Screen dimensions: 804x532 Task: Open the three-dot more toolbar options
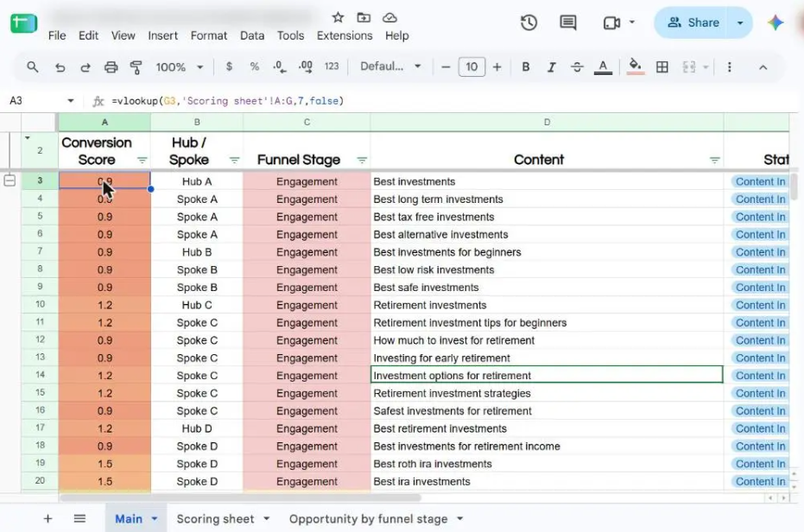(729, 67)
